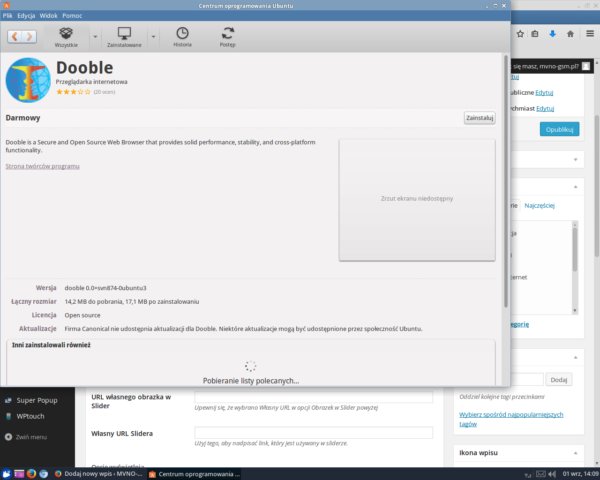Open Wybierz spośród najpopularniejszych tagów link
This screenshot has height=480, width=600.
(x=511, y=419)
